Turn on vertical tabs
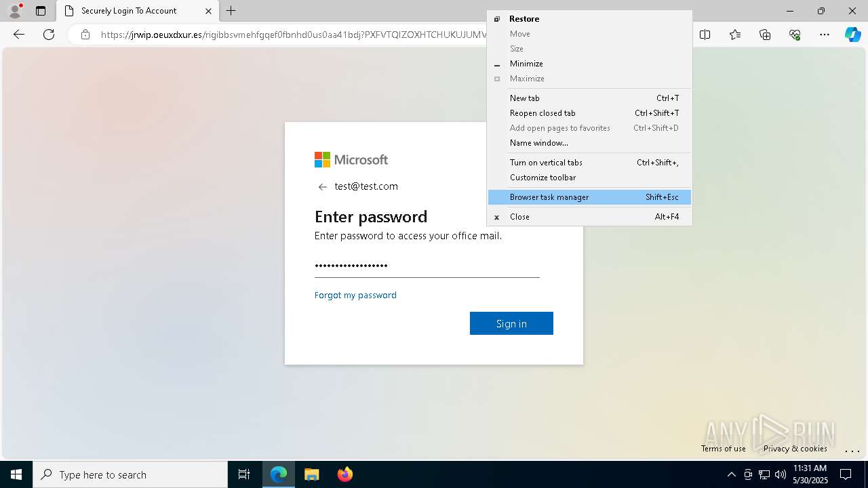The width and height of the screenshot is (868, 488). point(589,163)
